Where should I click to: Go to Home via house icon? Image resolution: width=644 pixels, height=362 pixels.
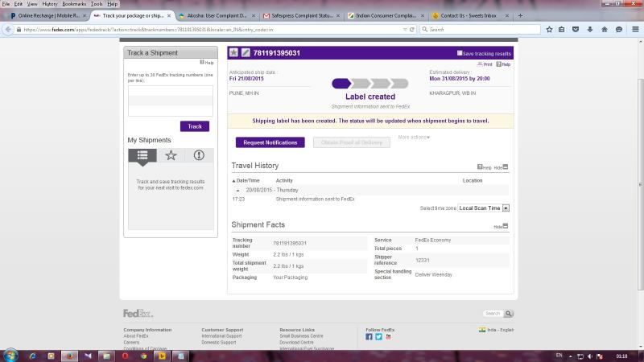[605, 30]
